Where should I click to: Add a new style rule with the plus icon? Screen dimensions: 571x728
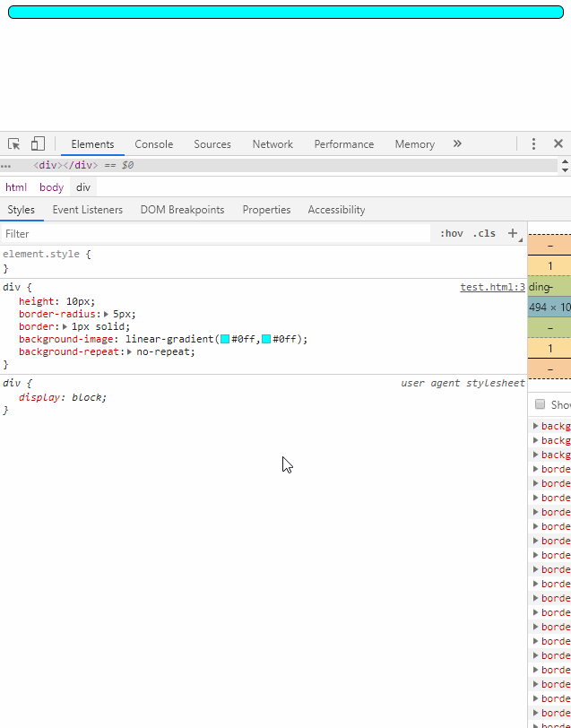[x=513, y=233]
